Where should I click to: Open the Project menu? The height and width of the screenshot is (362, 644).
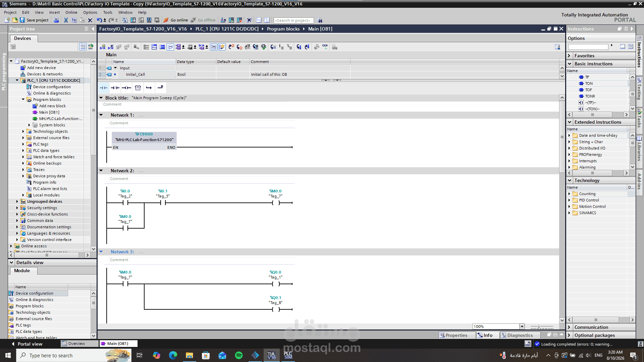click(x=10, y=12)
